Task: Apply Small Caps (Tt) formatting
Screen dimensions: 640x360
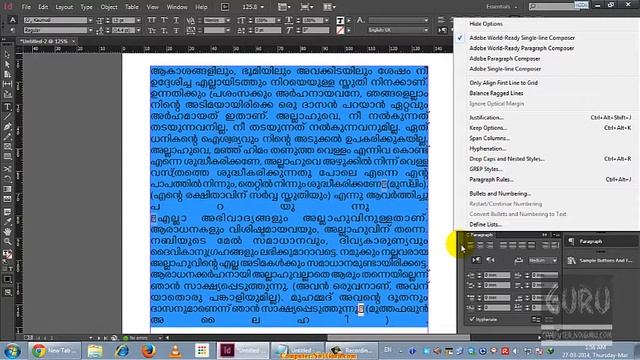Action: tap(151, 30)
